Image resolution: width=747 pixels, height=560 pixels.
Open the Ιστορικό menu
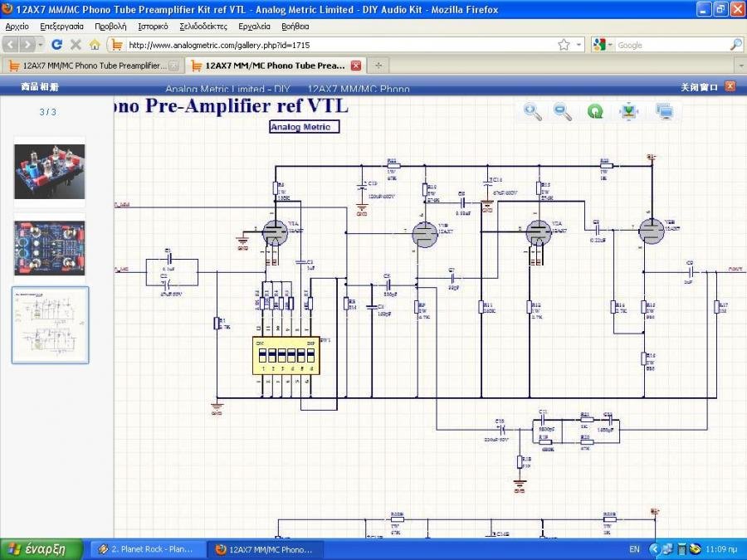(x=153, y=27)
